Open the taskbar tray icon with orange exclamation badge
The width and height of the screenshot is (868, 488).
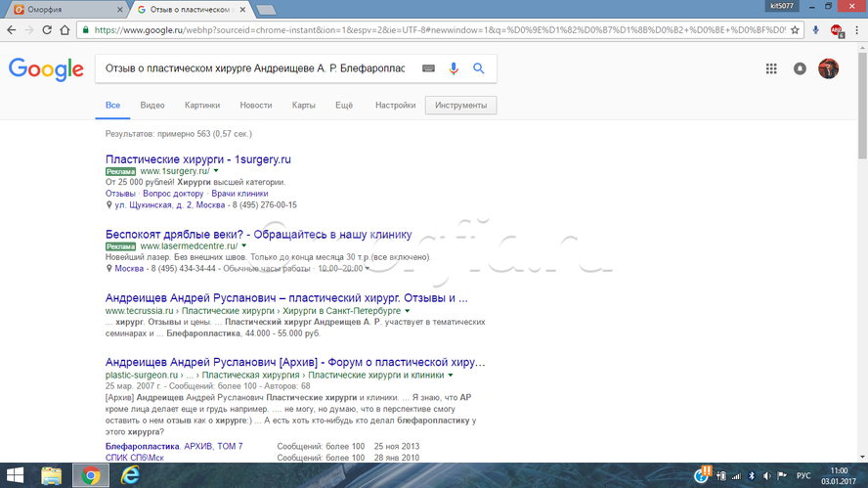[x=703, y=474]
